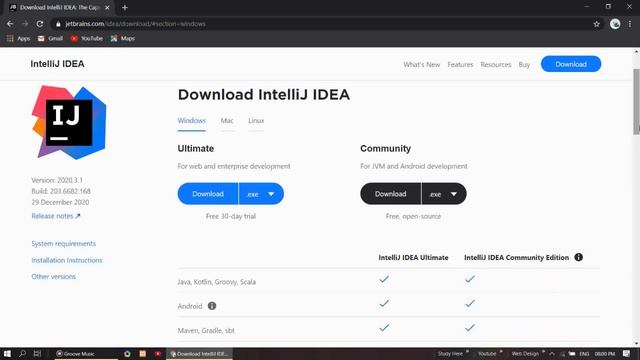Download the Community edition
The height and width of the screenshot is (360, 640).
coord(390,194)
